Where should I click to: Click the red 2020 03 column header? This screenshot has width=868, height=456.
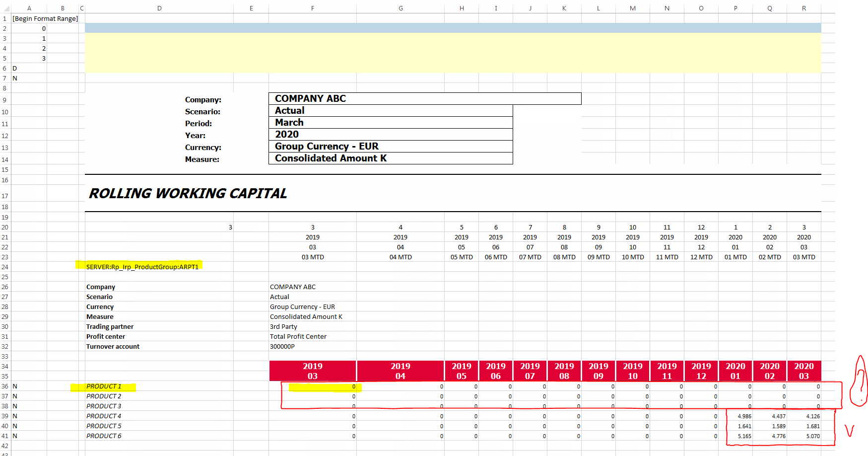[804, 371]
